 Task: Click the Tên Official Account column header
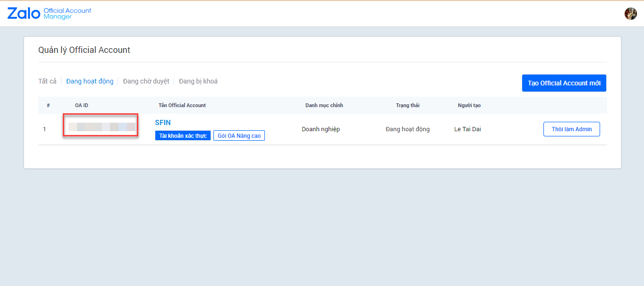[x=182, y=105]
